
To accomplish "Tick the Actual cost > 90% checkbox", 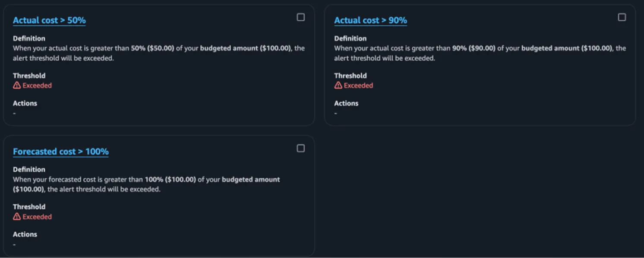I will coord(622,17).
